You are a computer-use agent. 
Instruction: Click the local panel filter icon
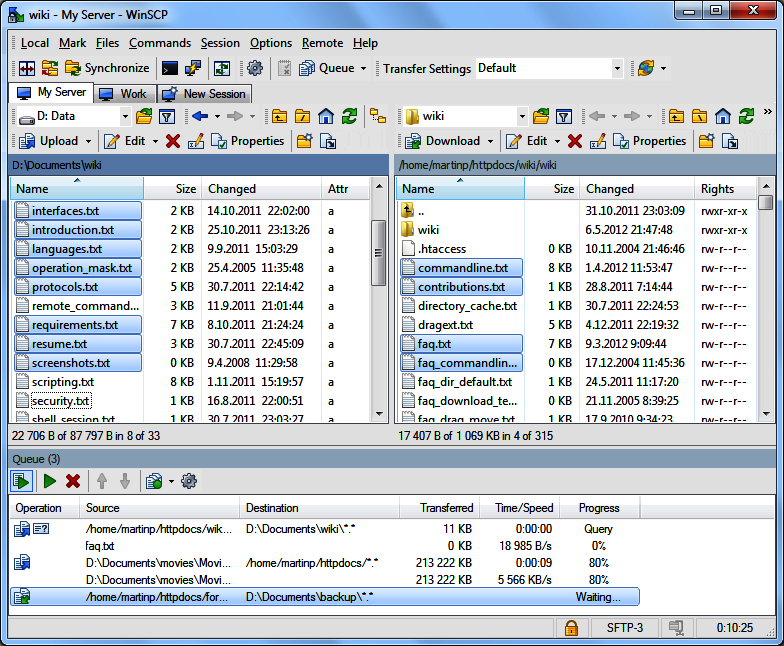pyautogui.click(x=167, y=116)
